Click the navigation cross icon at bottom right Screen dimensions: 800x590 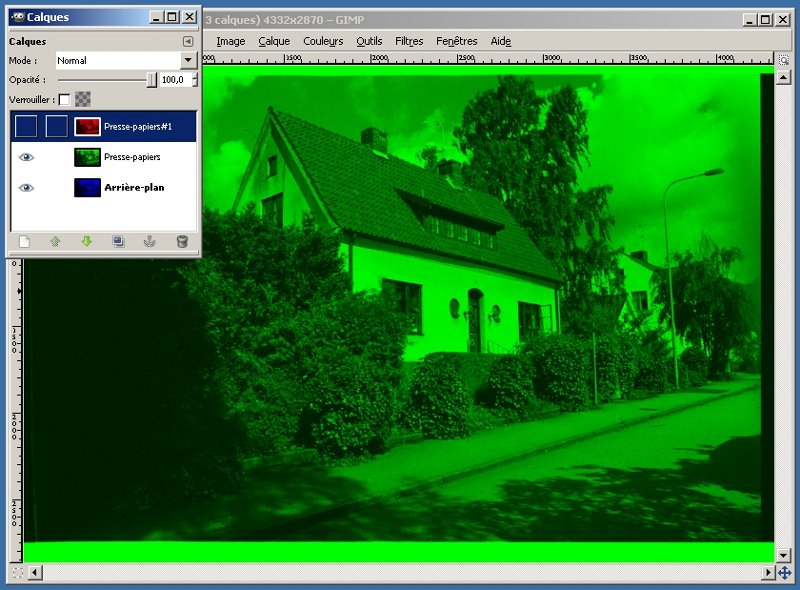point(783,573)
